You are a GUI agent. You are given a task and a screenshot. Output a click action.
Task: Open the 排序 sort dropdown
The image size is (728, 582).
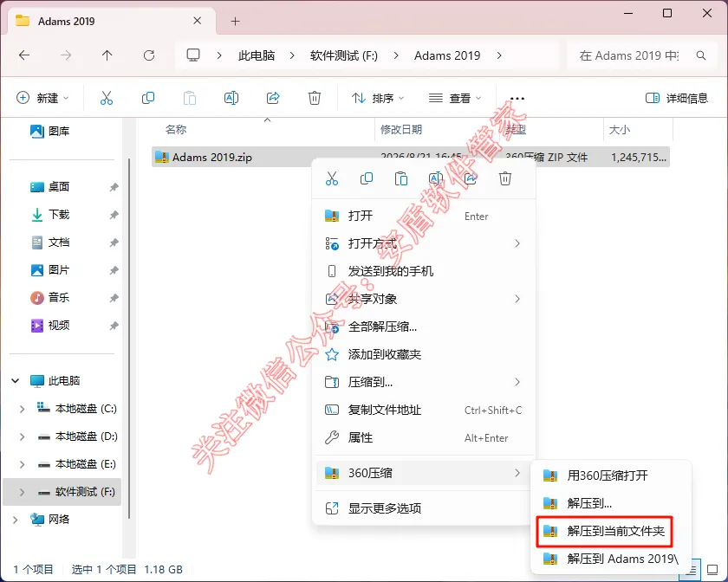click(378, 99)
